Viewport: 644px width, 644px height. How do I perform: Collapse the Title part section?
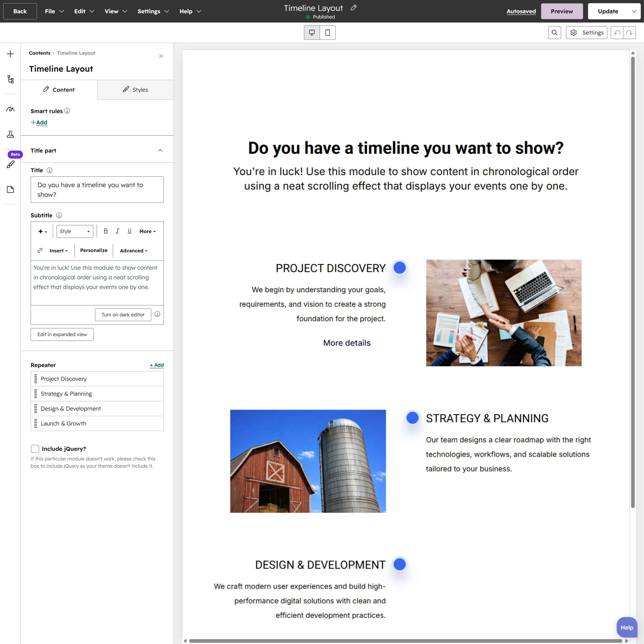[x=160, y=150]
